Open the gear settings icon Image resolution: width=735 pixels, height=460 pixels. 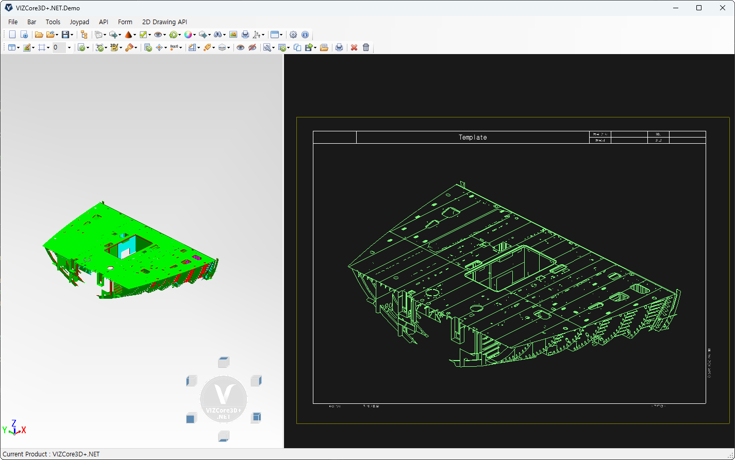click(293, 34)
